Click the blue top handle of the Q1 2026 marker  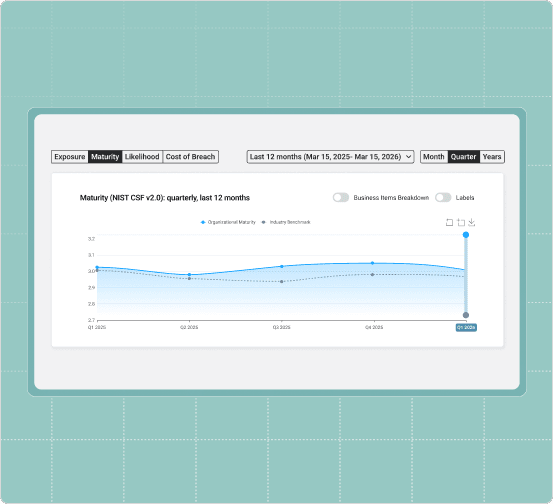(x=466, y=235)
